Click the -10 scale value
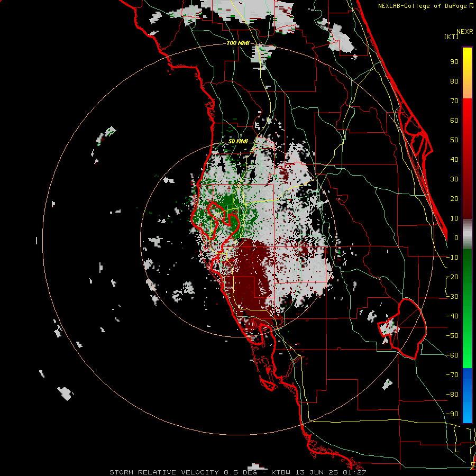The height and width of the screenshot is (476, 476). [x=452, y=258]
